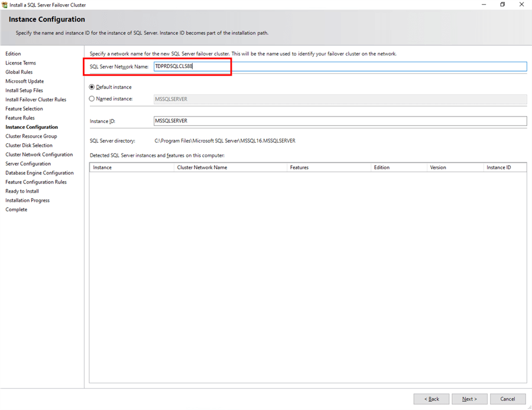532x410 pixels.
Task: Sort by the Instance column header
Action: pyautogui.click(x=132, y=167)
